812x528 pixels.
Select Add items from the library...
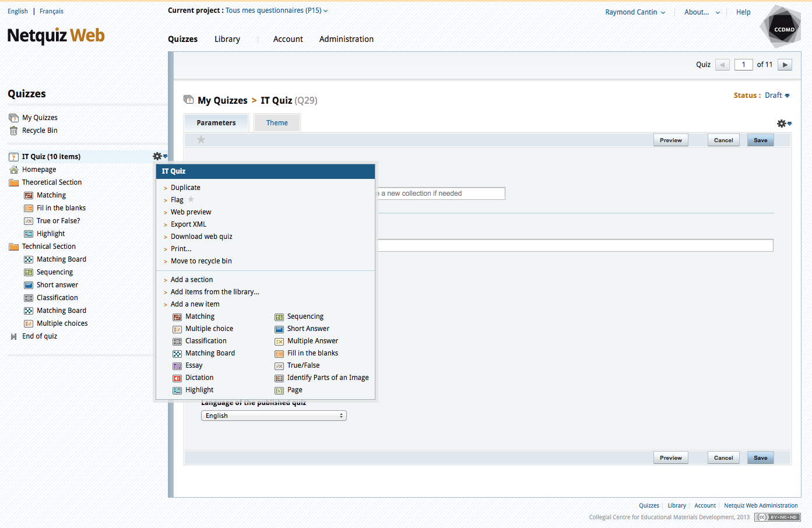[215, 292]
